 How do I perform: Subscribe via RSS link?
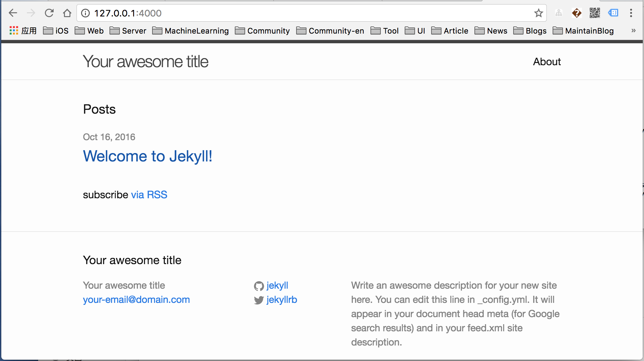pyautogui.click(x=149, y=195)
